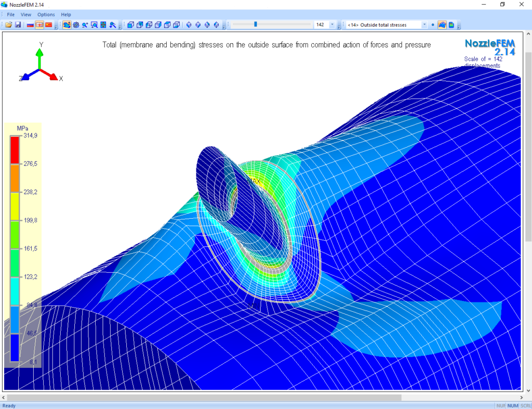The image size is (532, 409).
Task: Click the Ready status bar text
Action: [9, 405]
